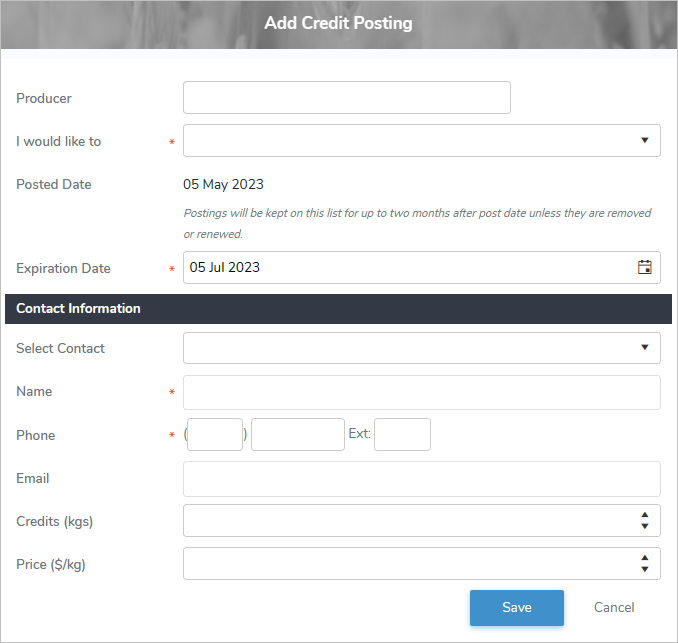Cancel the credit posting form
The height and width of the screenshot is (643, 678).
[614, 607]
